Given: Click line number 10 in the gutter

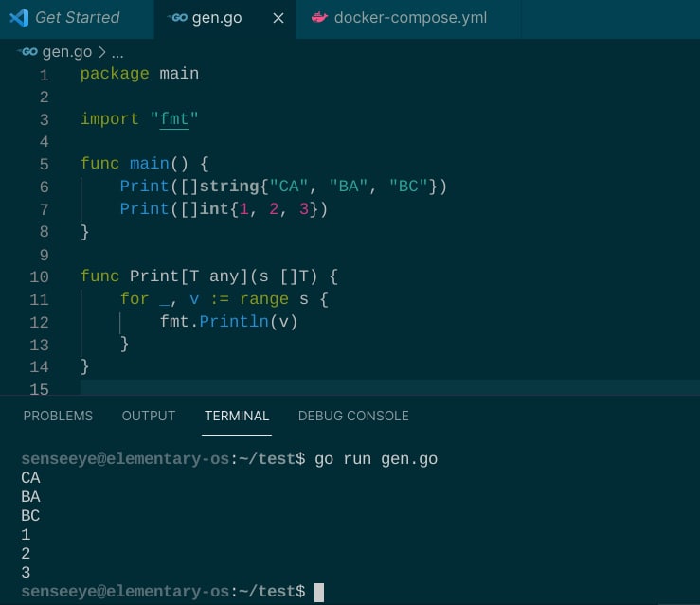Looking at the screenshot, I should tap(39, 277).
